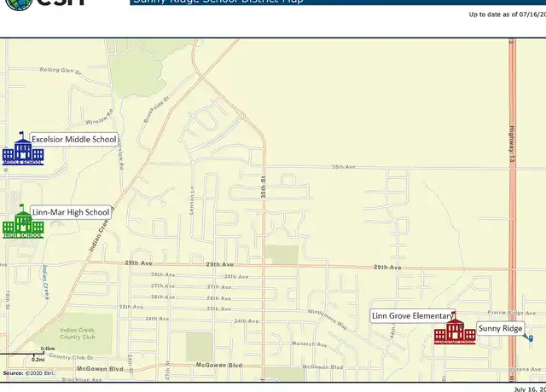Select the Linn-Mar High School label
This screenshot has height=392, width=546.
[71, 212]
